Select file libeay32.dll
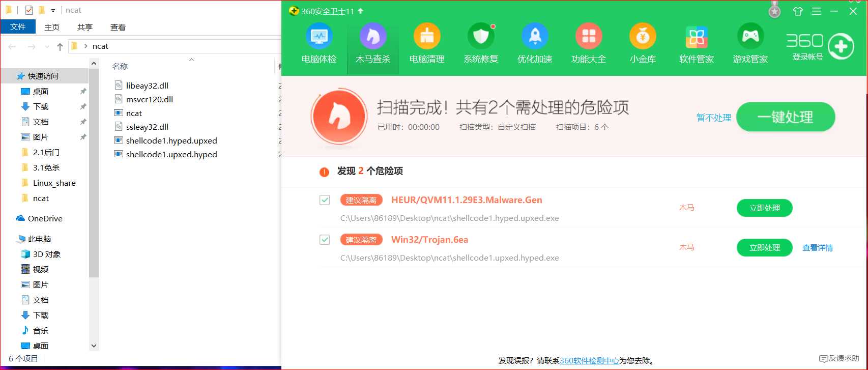 tap(147, 86)
